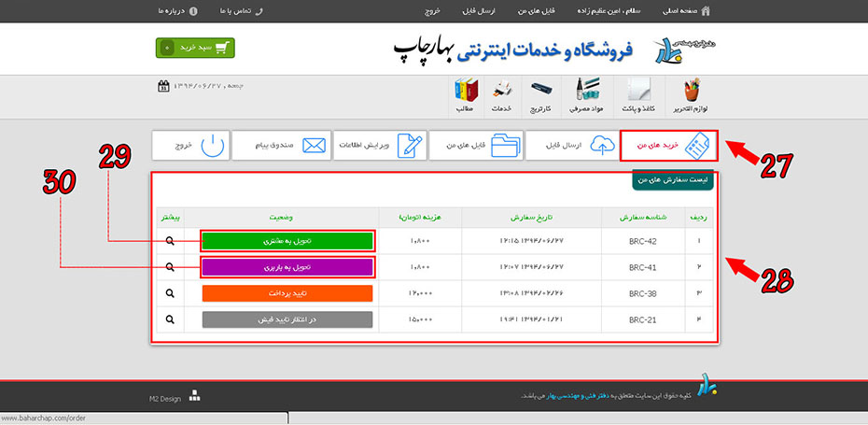
Task: Switch to My Purchases (خرید های من) tab
Action: (668, 146)
